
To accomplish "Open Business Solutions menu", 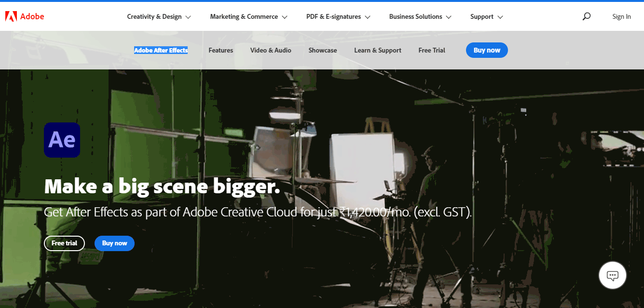I will click(420, 16).
